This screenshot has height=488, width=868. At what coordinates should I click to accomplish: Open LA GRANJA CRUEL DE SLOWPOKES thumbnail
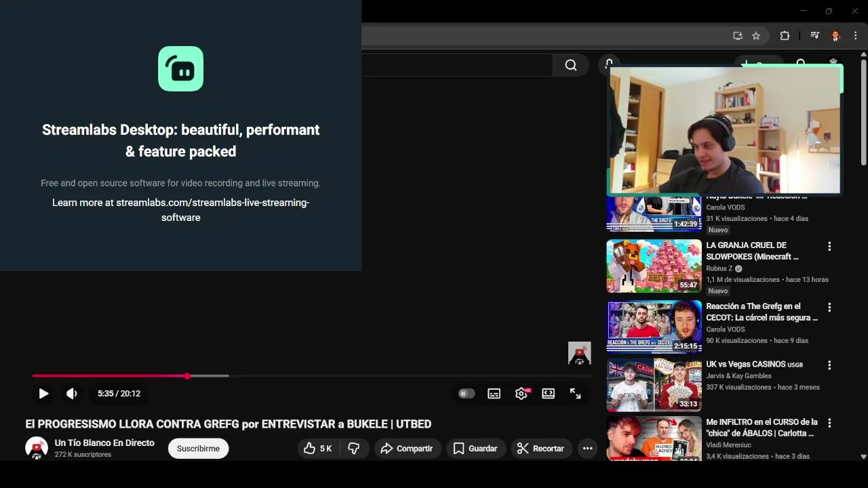tap(654, 266)
